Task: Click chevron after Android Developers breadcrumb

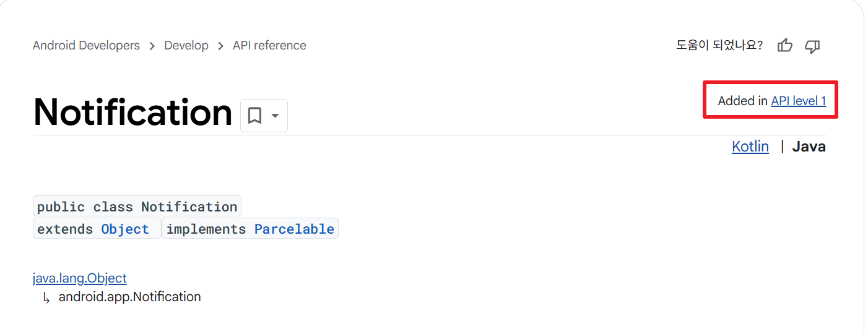Action: coord(152,46)
